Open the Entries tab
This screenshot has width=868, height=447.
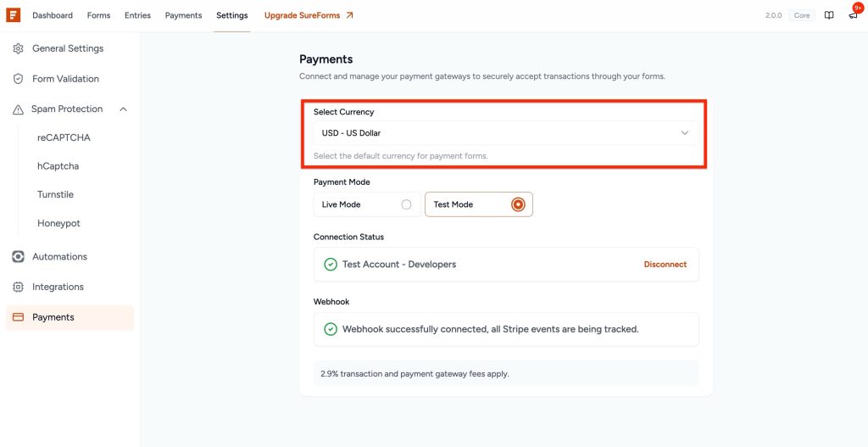137,15
